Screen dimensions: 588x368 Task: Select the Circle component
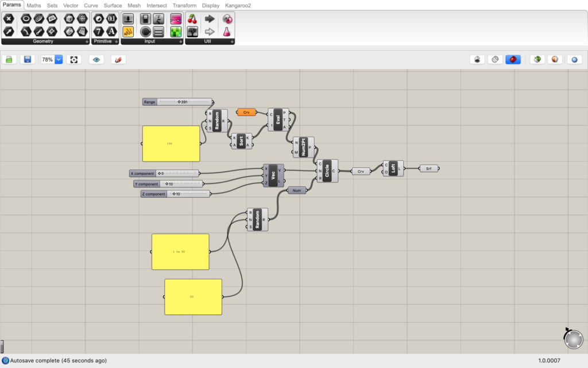coord(327,171)
